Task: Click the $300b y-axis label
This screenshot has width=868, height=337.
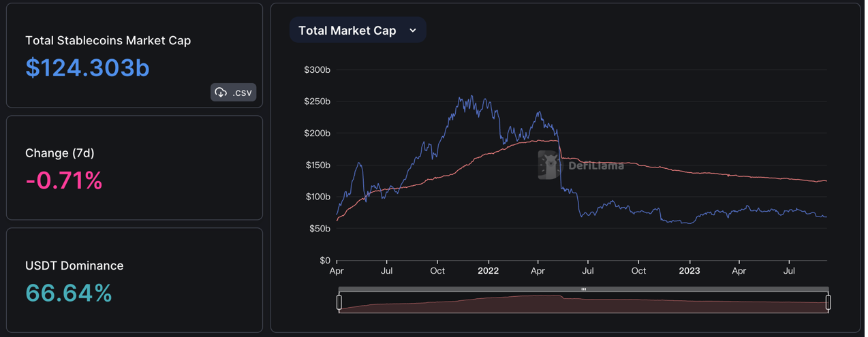Action: tap(317, 69)
